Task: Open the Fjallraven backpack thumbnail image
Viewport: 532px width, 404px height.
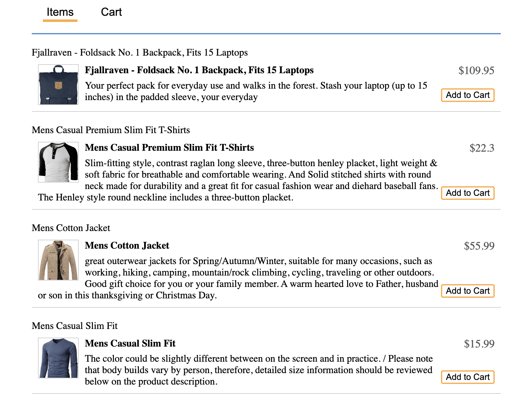Action: pyautogui.click(x=58, y=85)
